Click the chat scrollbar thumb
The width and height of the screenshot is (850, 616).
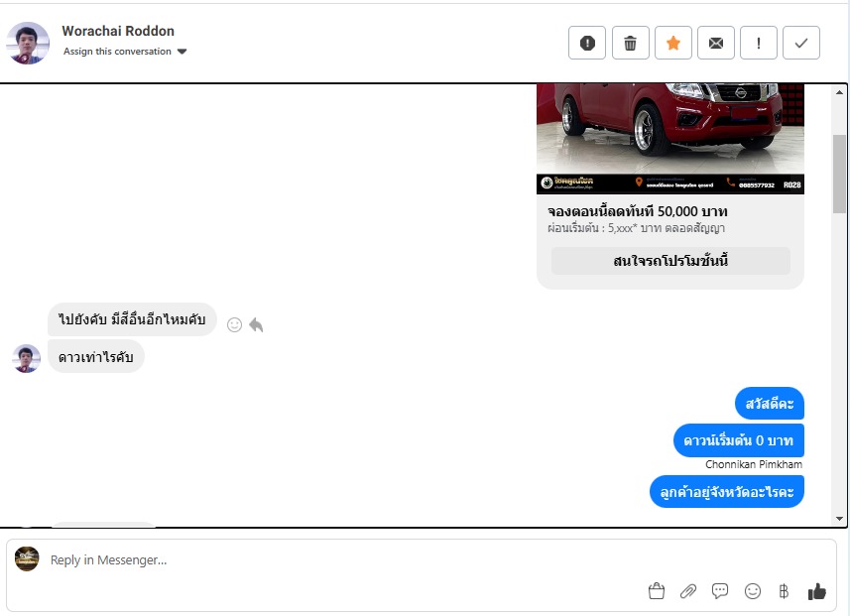(x=839, y=174)
